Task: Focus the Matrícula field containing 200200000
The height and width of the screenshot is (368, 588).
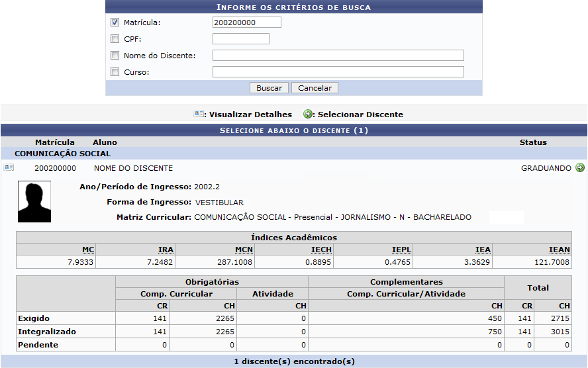Action: click(247, 23)
